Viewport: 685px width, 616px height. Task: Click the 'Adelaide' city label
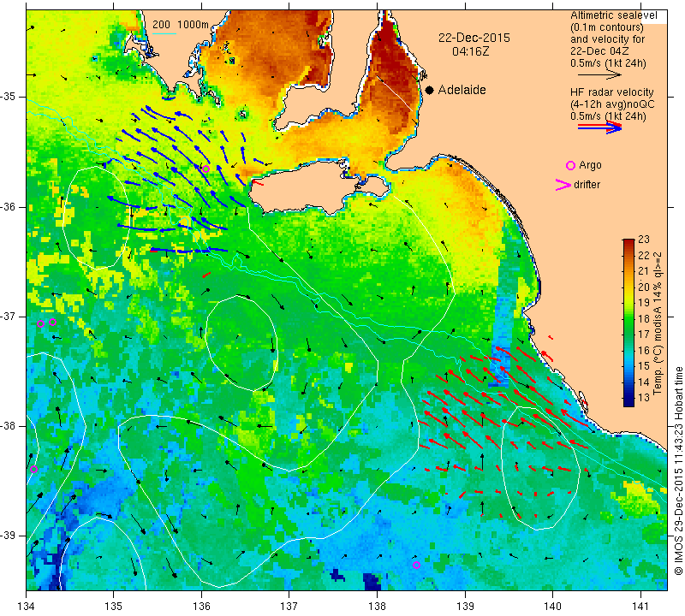[x=462, y=90]
